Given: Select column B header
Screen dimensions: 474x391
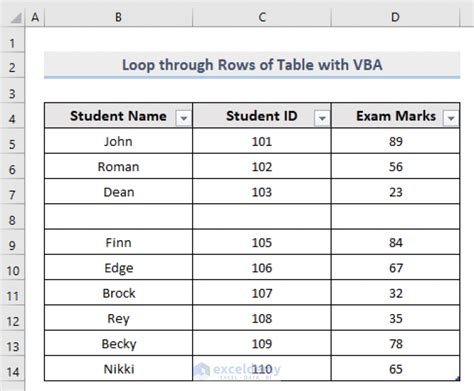Looking at the screenshot, I should (x=118, y=17).
